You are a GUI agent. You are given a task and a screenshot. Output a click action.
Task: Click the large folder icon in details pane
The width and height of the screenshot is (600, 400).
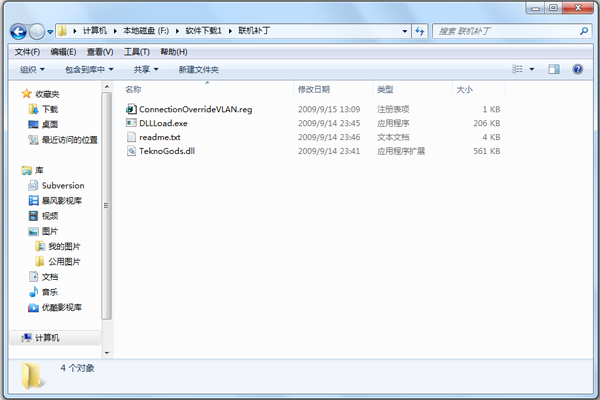32,376
